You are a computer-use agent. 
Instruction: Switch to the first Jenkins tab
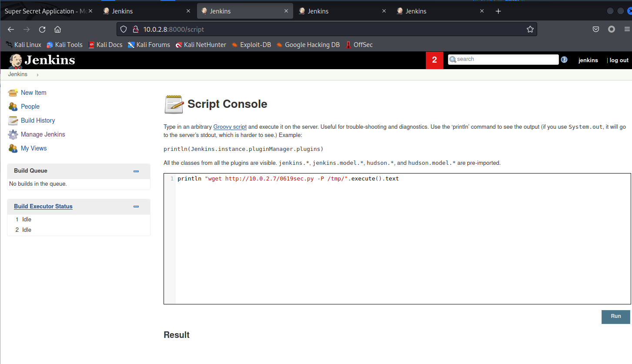click(x=147, y=11)
